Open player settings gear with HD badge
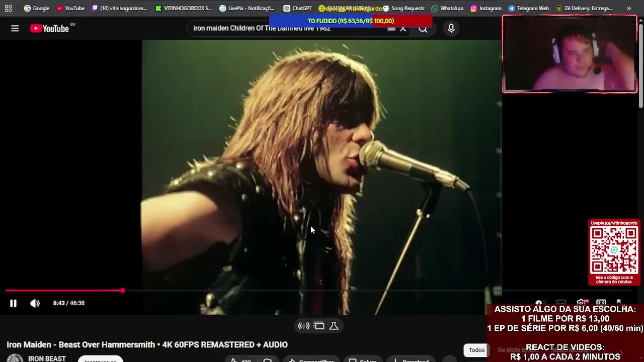The width and height of the screenshot is (644, 362). [582, 303]
